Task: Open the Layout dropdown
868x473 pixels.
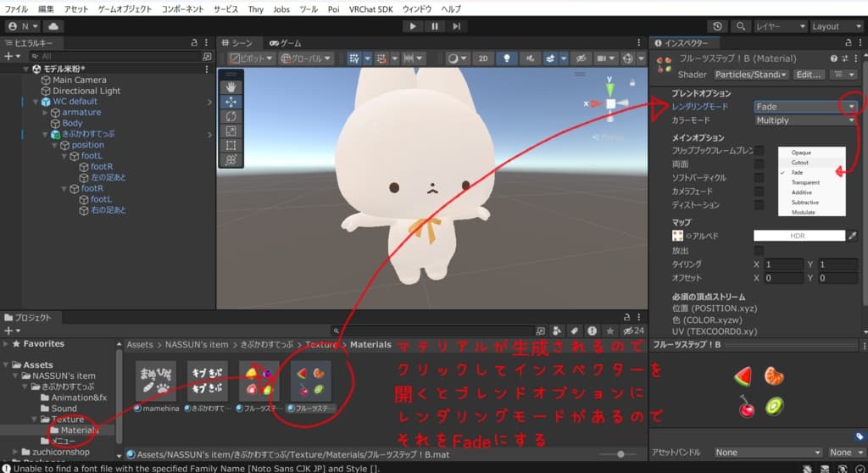Action: (x=837, y=26)
